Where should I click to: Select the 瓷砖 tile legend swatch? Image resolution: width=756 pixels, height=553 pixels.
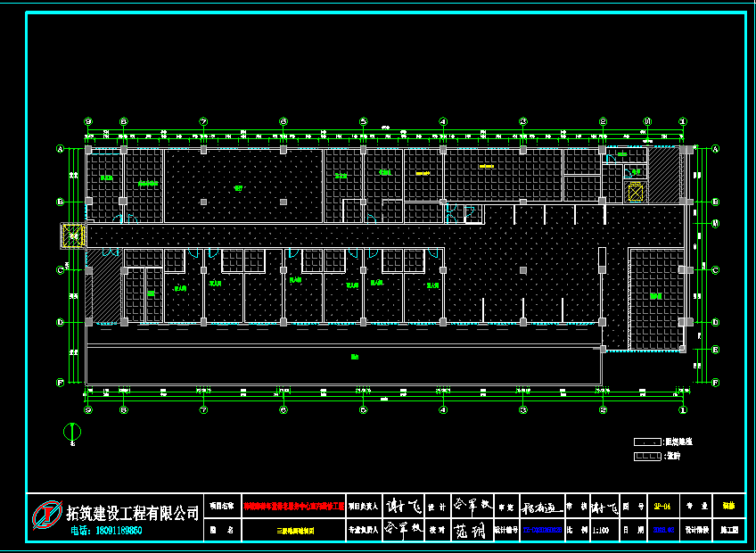(646, 457)
